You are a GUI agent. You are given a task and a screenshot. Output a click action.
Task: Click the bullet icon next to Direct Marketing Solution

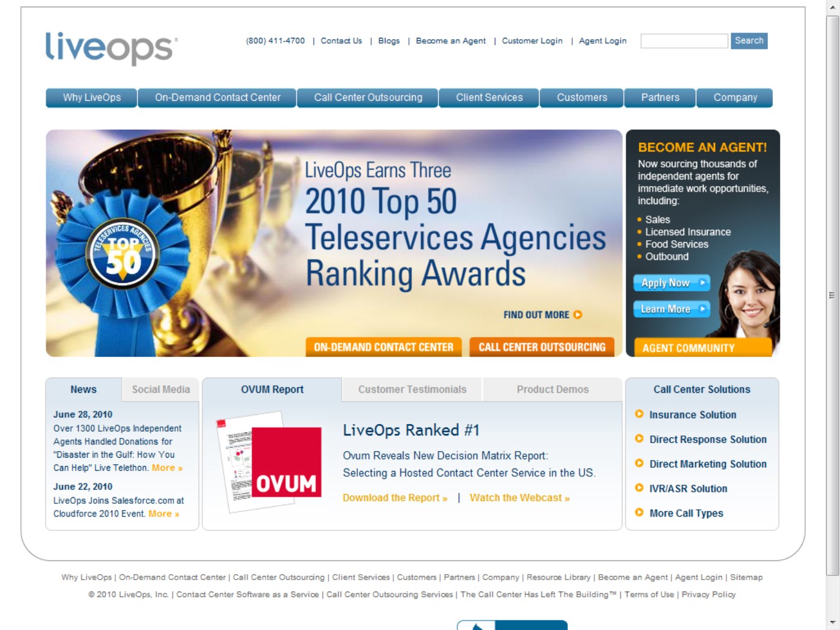tap(639, 463)
